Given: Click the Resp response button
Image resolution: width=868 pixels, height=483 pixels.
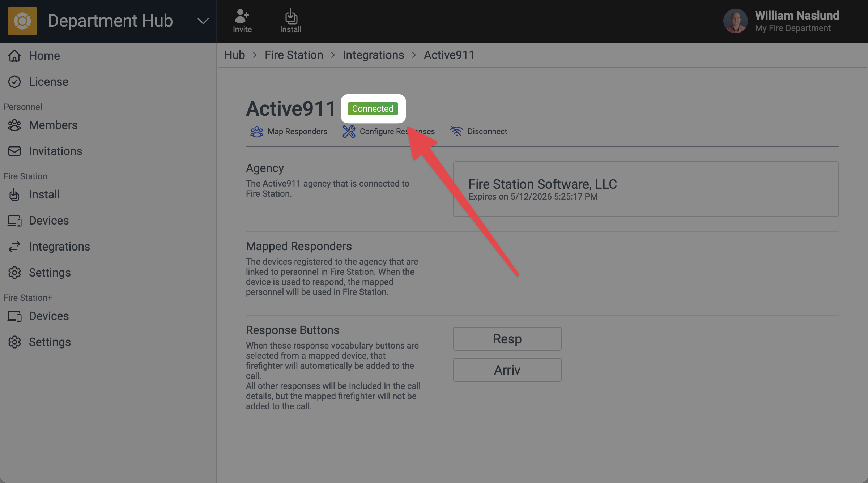Looking at the screenshot, I should pyautogui.click(x=507, y=339).
